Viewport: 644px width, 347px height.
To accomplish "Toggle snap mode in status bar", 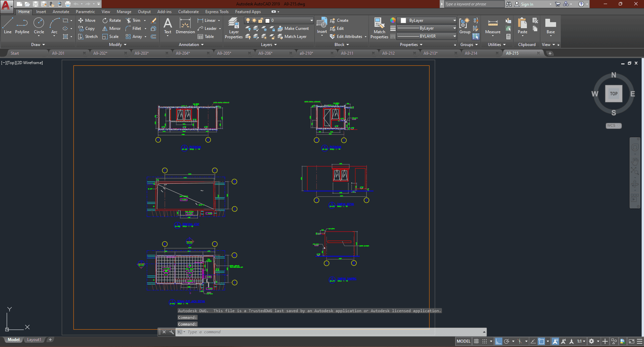I will (x=485, y=341).
